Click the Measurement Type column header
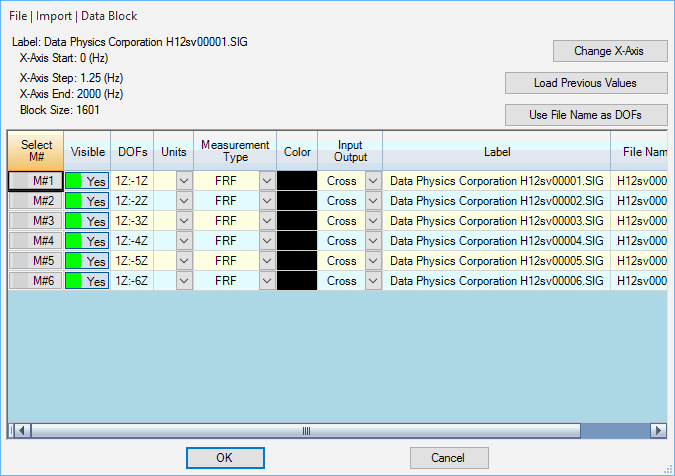 (235, 151)
